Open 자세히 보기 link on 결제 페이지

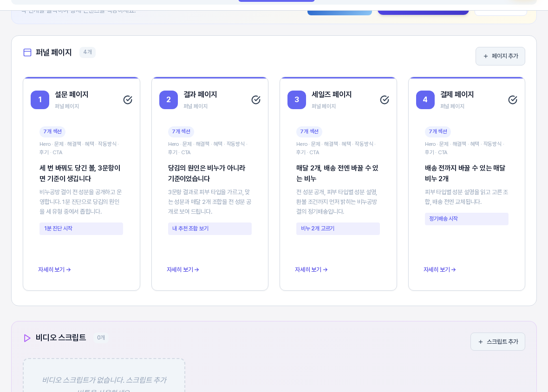coord(440,269)
